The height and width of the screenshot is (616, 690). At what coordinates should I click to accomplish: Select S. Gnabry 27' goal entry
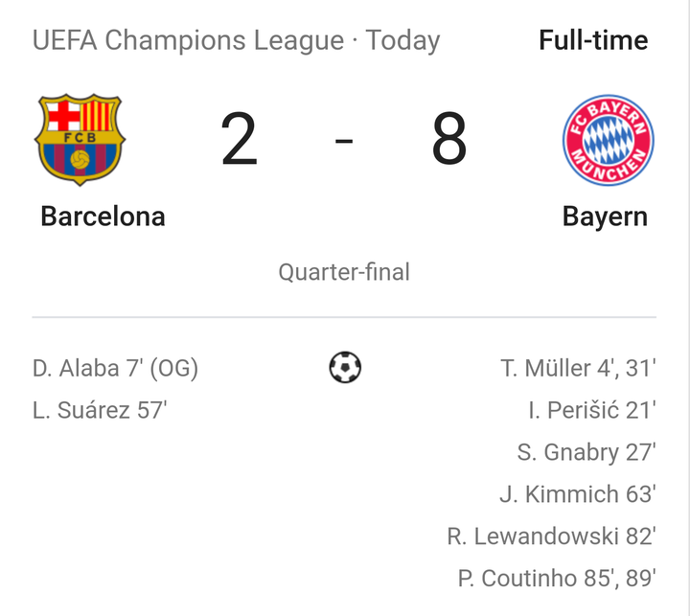[x=586, y=452]
